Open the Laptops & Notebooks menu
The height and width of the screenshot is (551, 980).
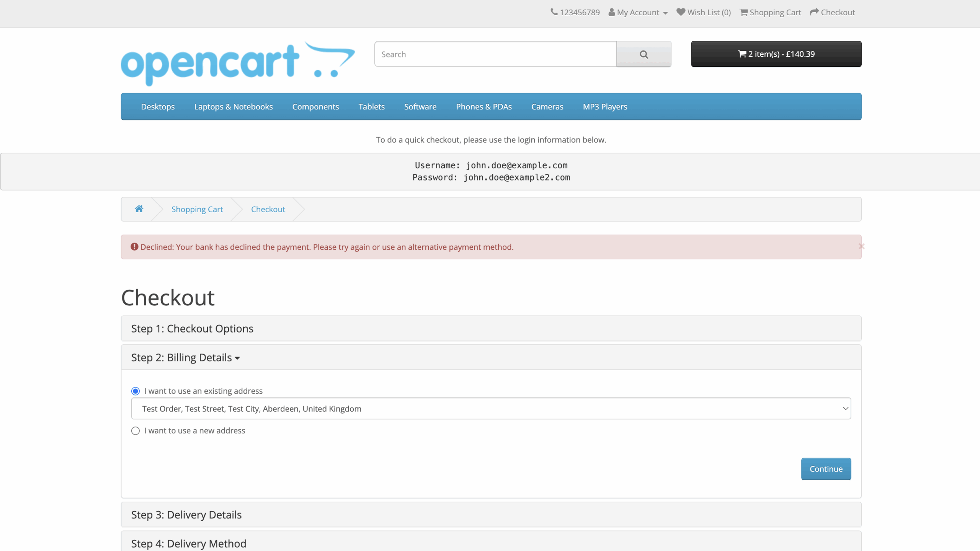pyautogui.click(x=234, y=106)
